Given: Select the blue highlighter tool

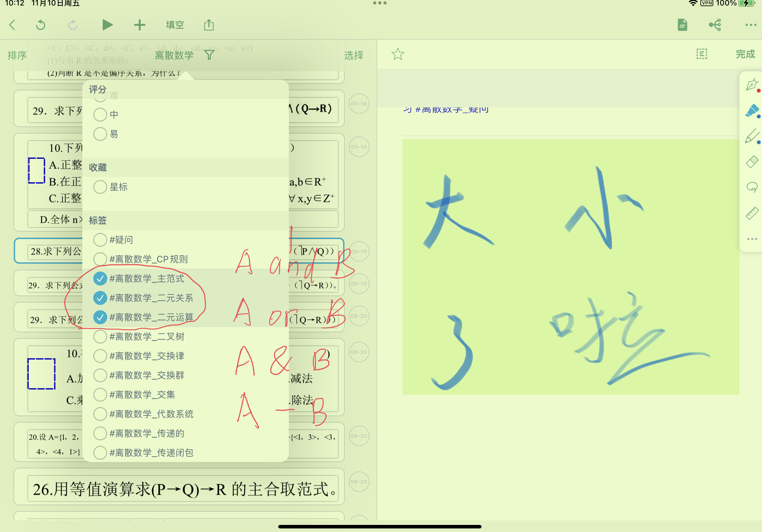Looking at the screenshot, I should click(x=752, y=110).
